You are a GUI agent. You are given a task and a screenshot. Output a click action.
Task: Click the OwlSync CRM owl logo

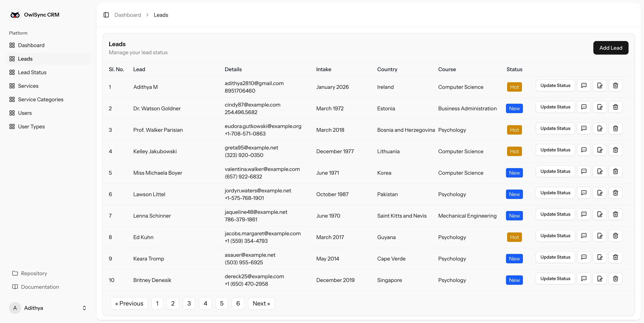(15, 15)
